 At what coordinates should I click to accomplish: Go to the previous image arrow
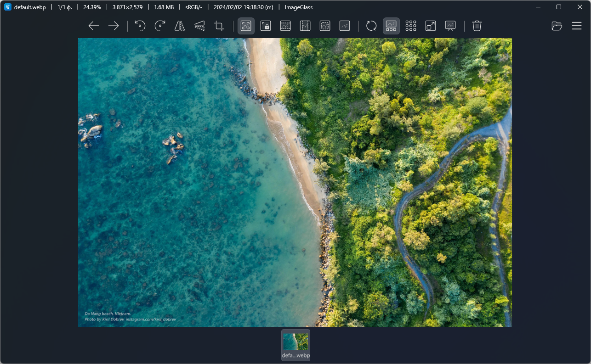pyautogui.click(x=94, y=26)
